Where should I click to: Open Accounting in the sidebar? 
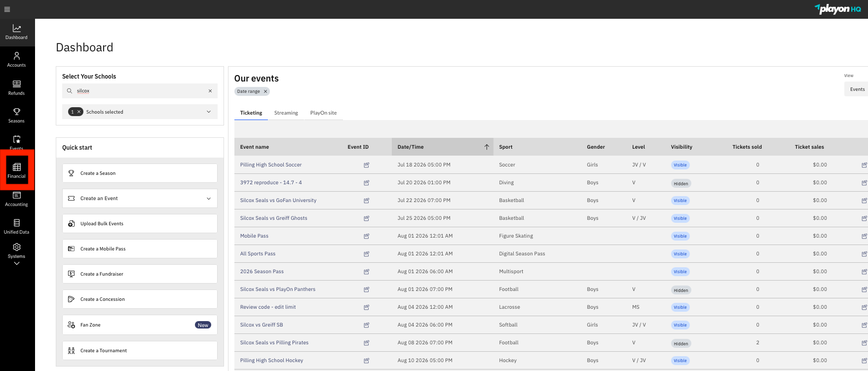(x=17, y=199)
